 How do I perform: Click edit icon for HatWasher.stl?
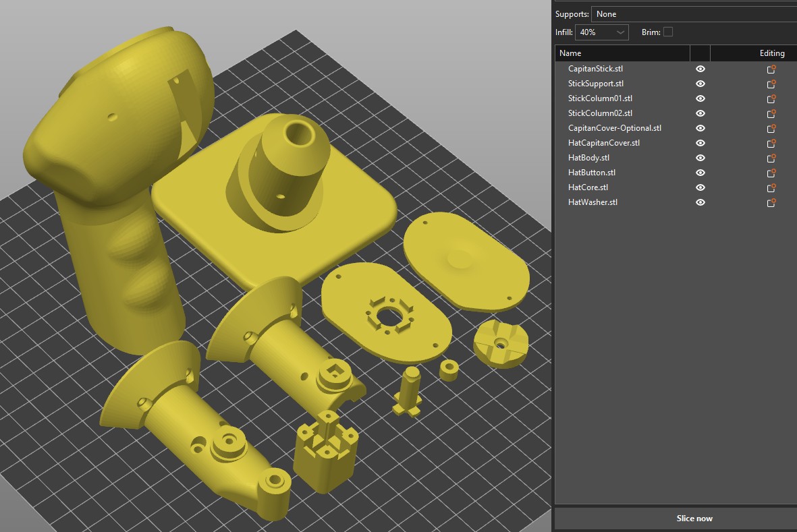coord(771,202)
